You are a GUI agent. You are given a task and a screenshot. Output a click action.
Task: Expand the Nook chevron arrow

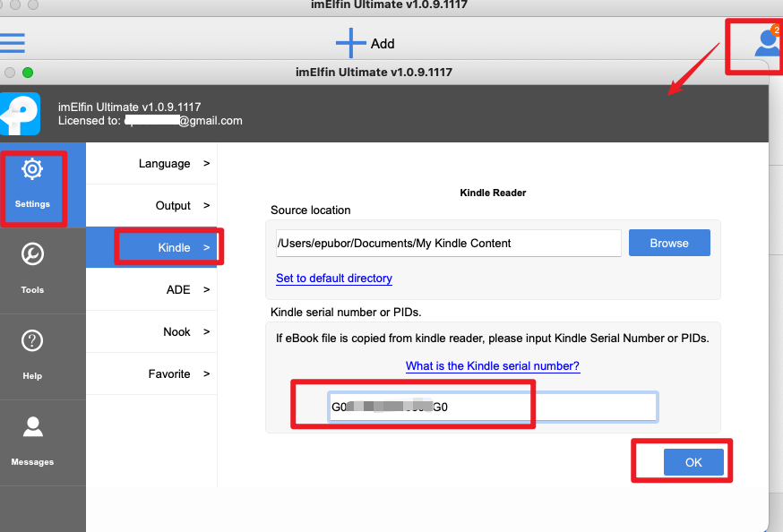(206, 331)
